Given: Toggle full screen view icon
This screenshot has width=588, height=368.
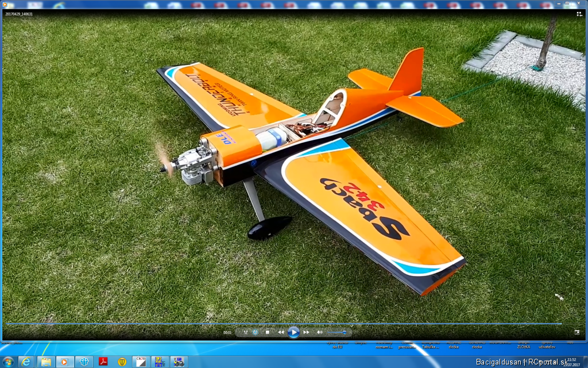Looking at the screenshot, I should click(577, 332).
